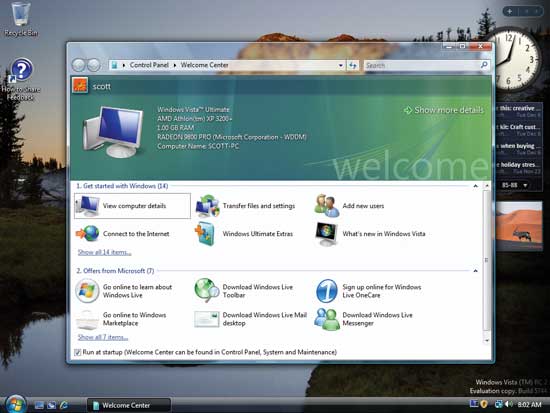Click Show all 14 items link

pos(105,252)
